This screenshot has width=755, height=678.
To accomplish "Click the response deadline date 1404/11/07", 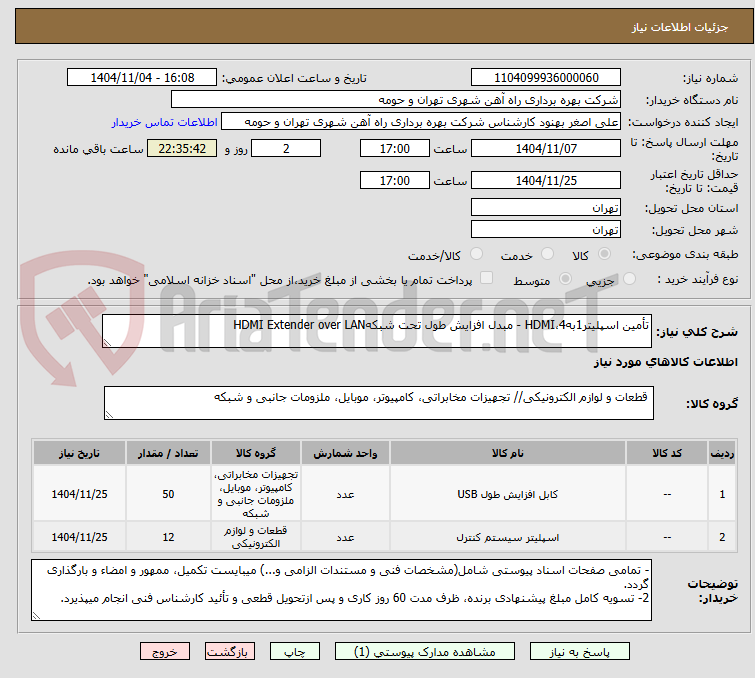I will (546, 148).
